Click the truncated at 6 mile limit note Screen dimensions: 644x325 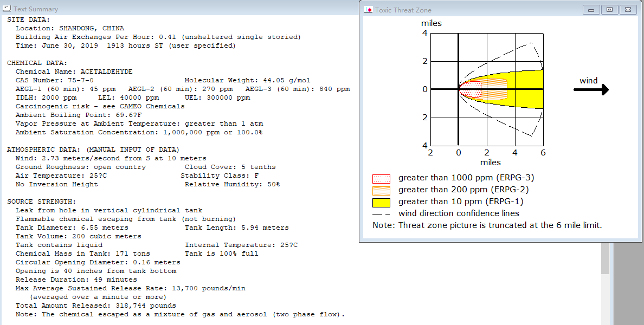487,225
